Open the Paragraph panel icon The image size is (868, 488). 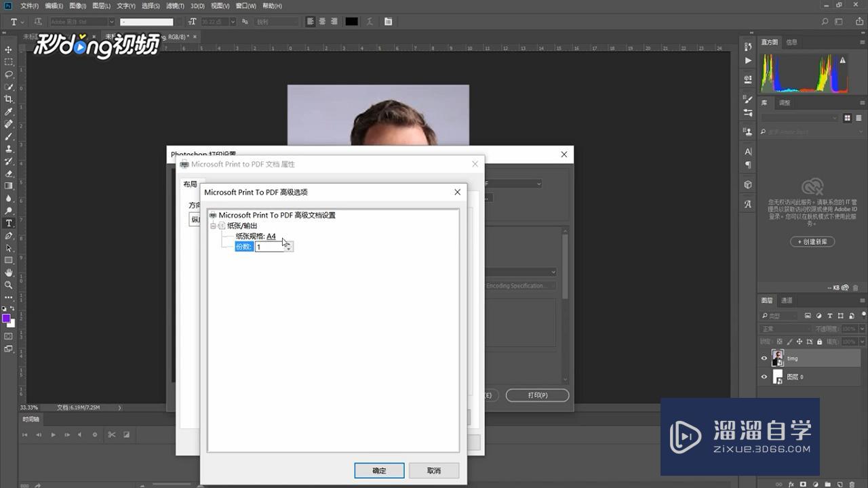click(748, 165)
